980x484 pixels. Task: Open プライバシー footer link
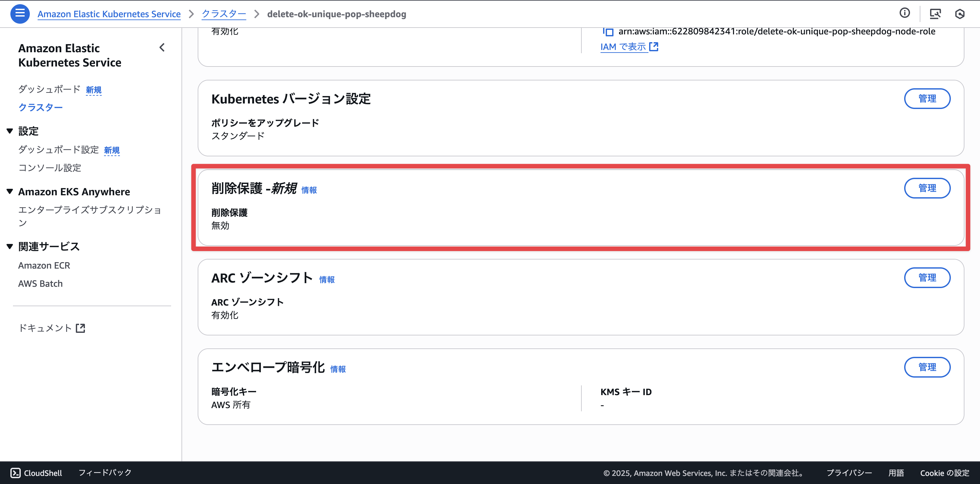[849, 473]
